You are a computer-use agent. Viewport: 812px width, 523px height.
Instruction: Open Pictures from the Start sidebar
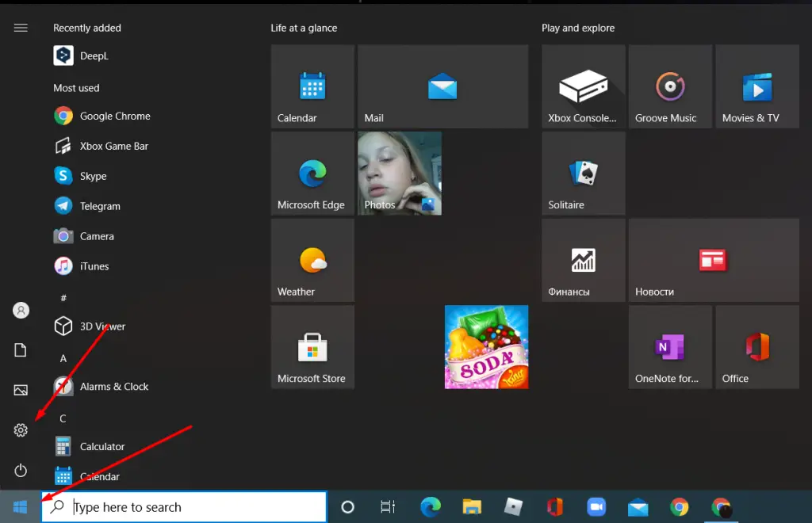pos(21,390)
